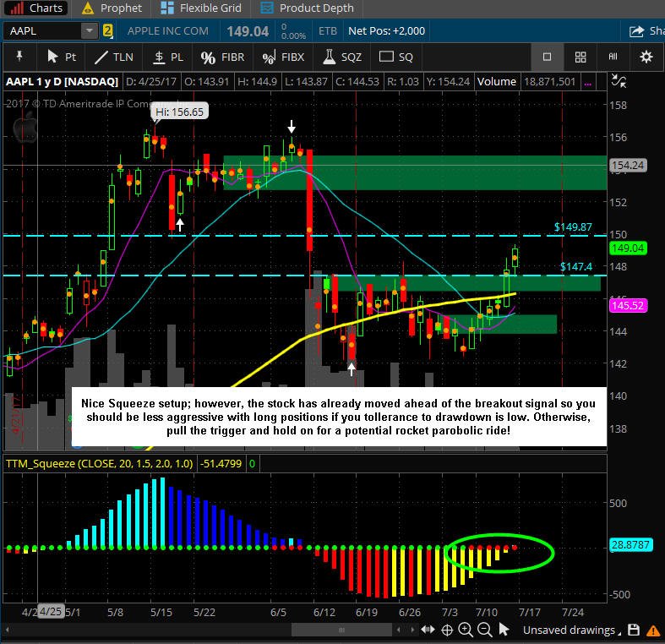Click the $147.4 price level label

[576, 266]
